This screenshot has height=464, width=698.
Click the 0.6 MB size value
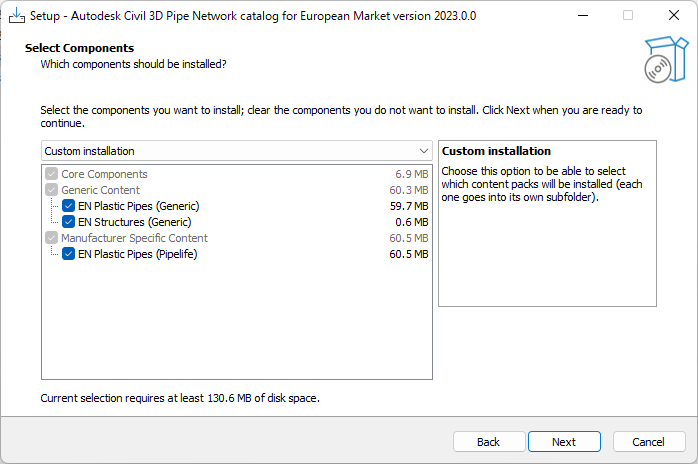click(x=412, y=222)
